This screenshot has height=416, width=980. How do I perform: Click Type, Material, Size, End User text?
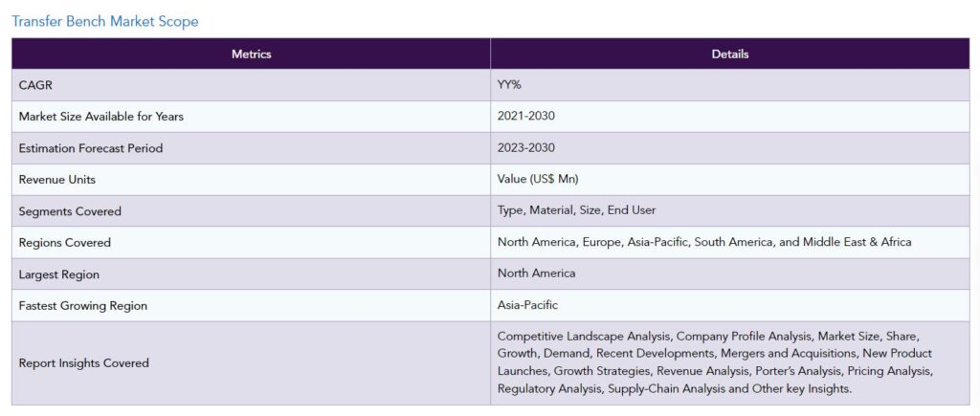click(576, 210)
